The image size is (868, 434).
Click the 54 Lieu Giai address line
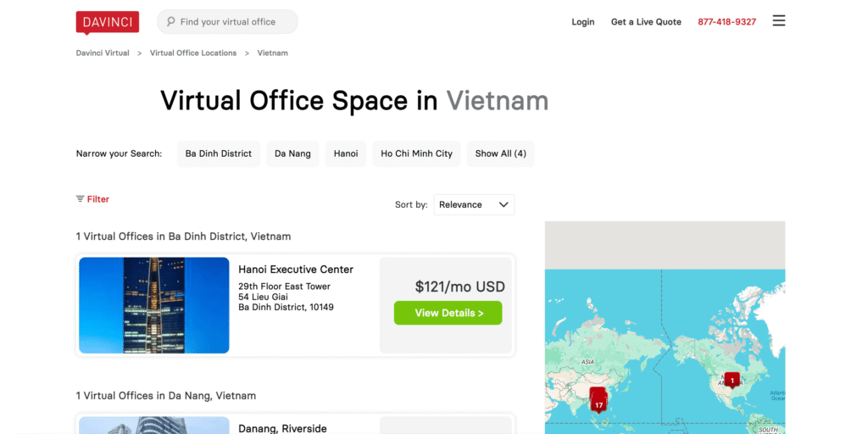pos(263,297)
